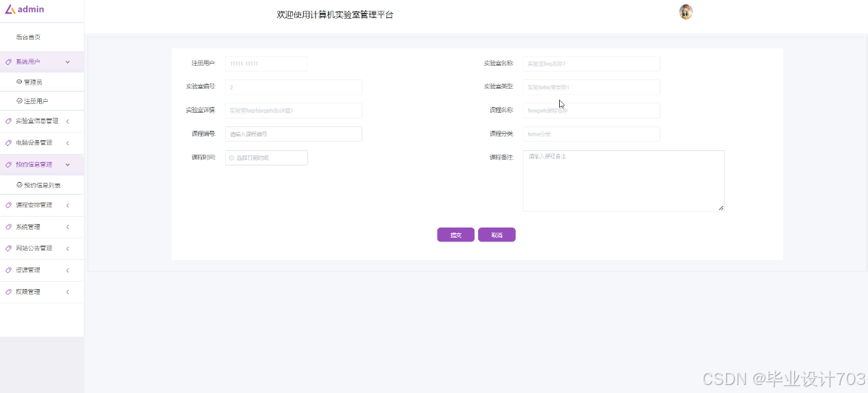Expand the 课程安排管理 menu chevron
Screen dimensions: 868x393
coord(68,205)
